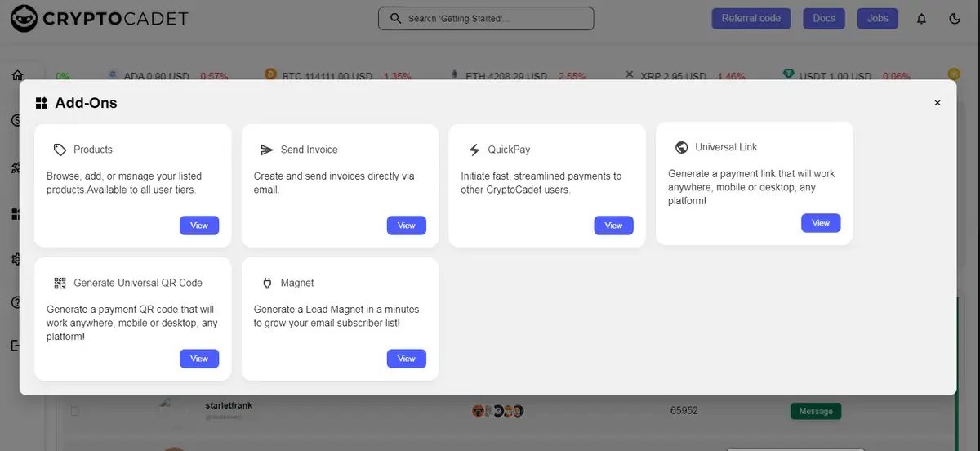Open the Jobs page

(877, 18)
